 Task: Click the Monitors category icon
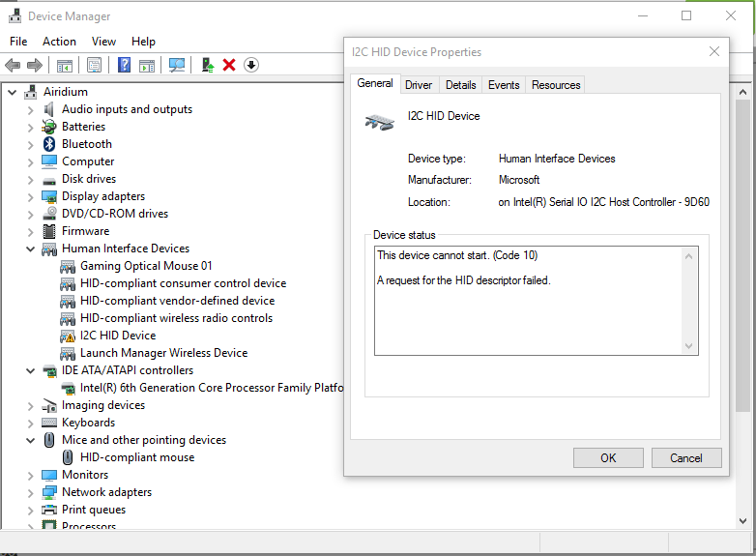49,475
